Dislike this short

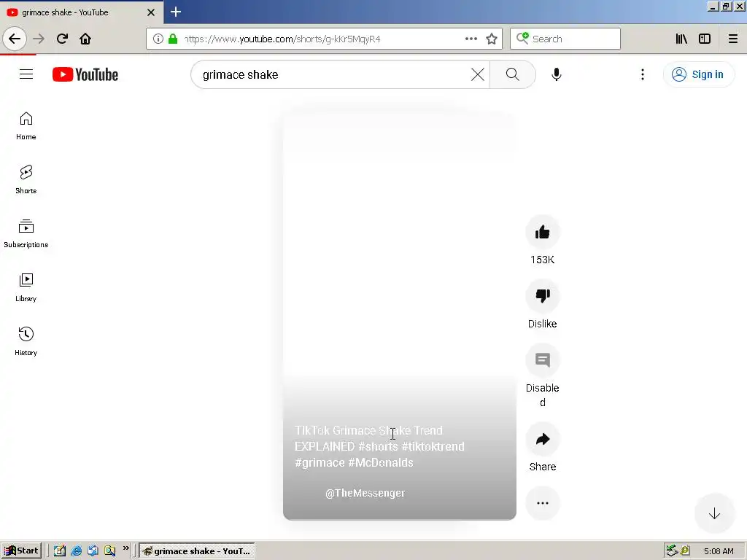(542, 296)
